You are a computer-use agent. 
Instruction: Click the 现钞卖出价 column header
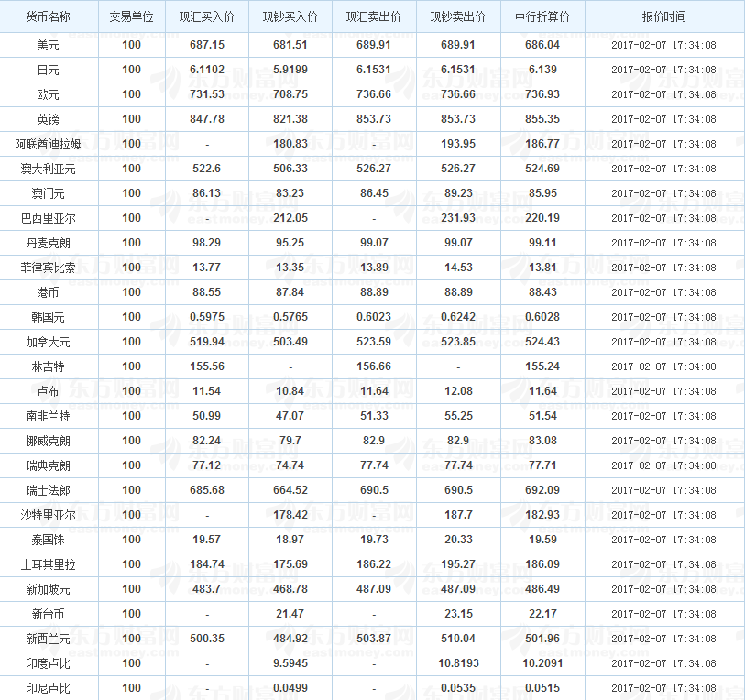tap(458, 17)
